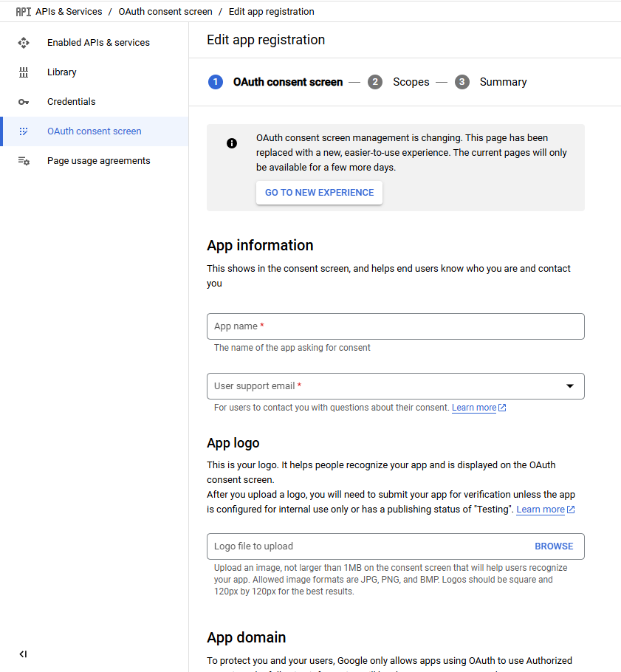Go to OAuth consent screen breadcrumb
Screen dimensions: 621x672
pyautogui.click(x=165, y=12)
